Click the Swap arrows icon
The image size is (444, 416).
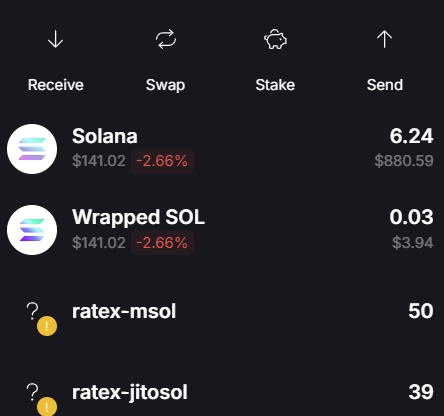point(166,39)
